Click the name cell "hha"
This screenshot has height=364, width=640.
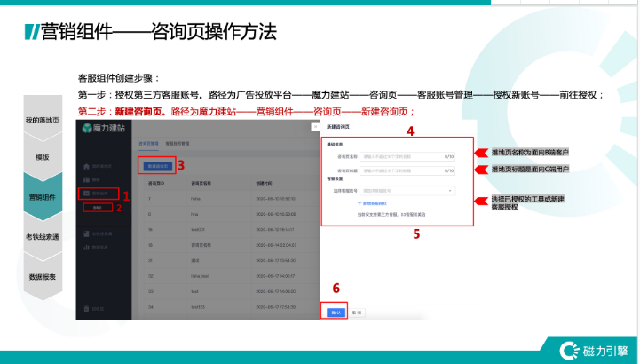(194, 214)
